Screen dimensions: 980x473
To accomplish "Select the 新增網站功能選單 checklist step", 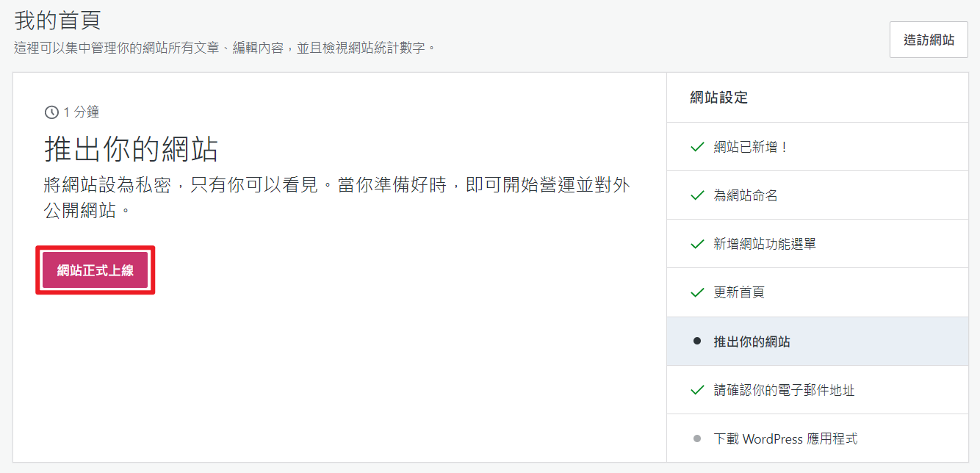I will click(765, 244).
